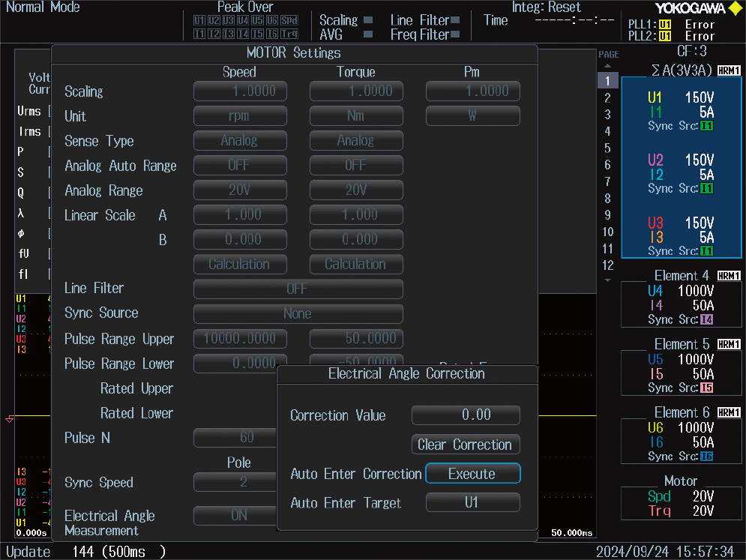Edit the Correction Value 0.00 field
The image size is (746, 560).
(466, 415)
